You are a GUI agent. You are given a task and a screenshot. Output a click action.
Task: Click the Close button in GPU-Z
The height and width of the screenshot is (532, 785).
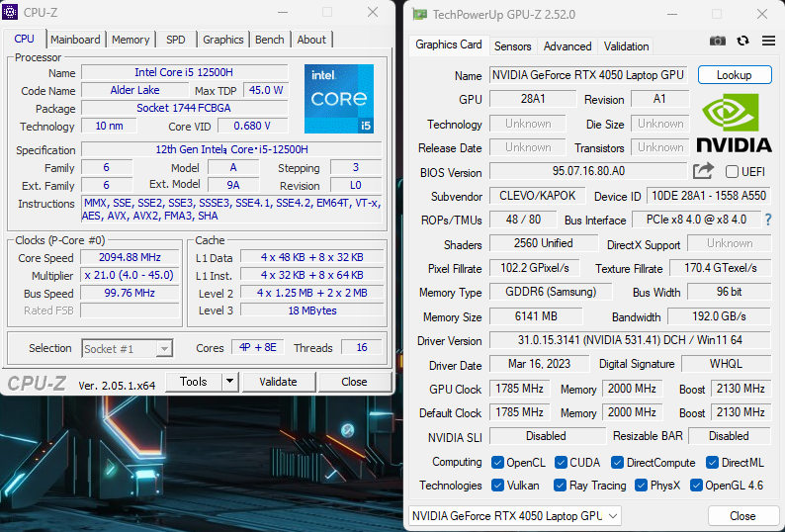742,515
